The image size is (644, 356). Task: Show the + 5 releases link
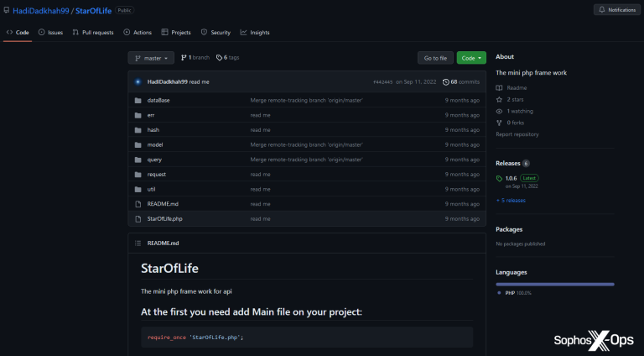pos(511,201)
